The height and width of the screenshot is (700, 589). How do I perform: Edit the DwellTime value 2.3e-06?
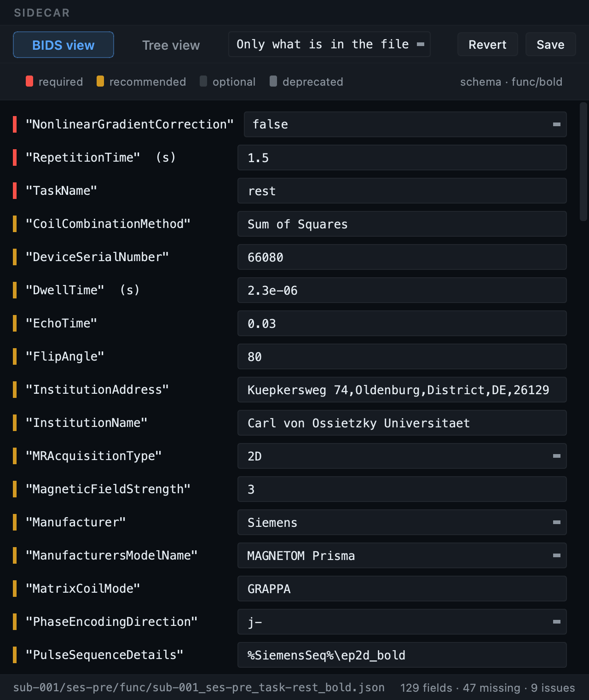[x=402, y=290]
